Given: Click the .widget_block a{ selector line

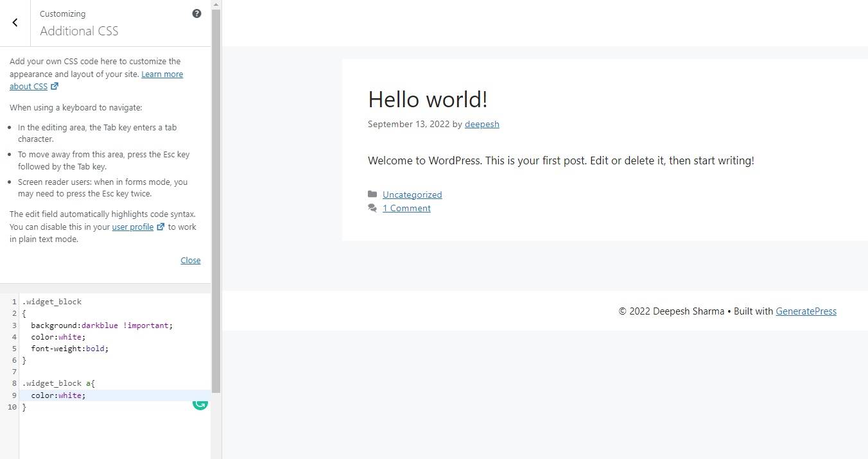Looking at the screenshot, I should coord(58,383).
